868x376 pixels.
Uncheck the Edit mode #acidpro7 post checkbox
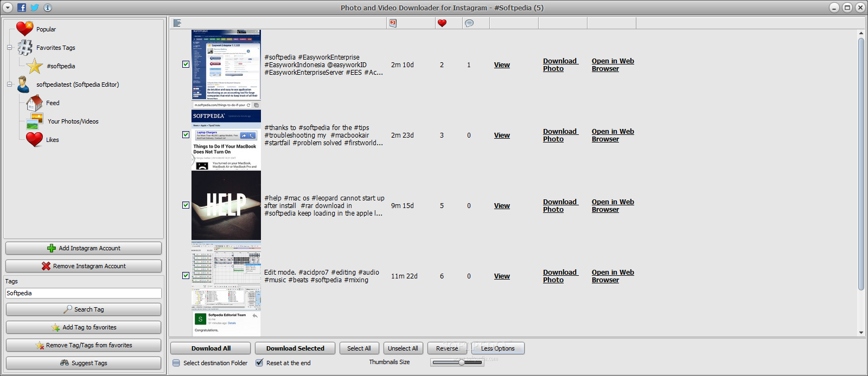tap(186, 276)
